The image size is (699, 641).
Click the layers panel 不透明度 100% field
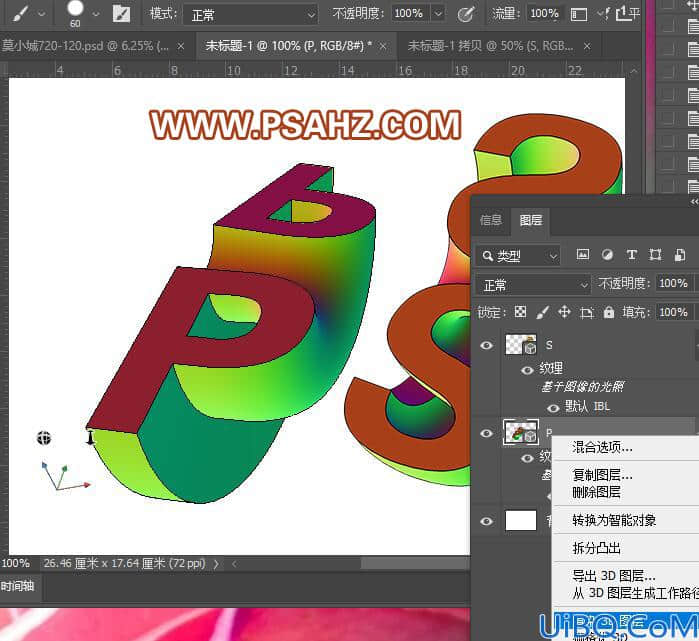[674, 283]
